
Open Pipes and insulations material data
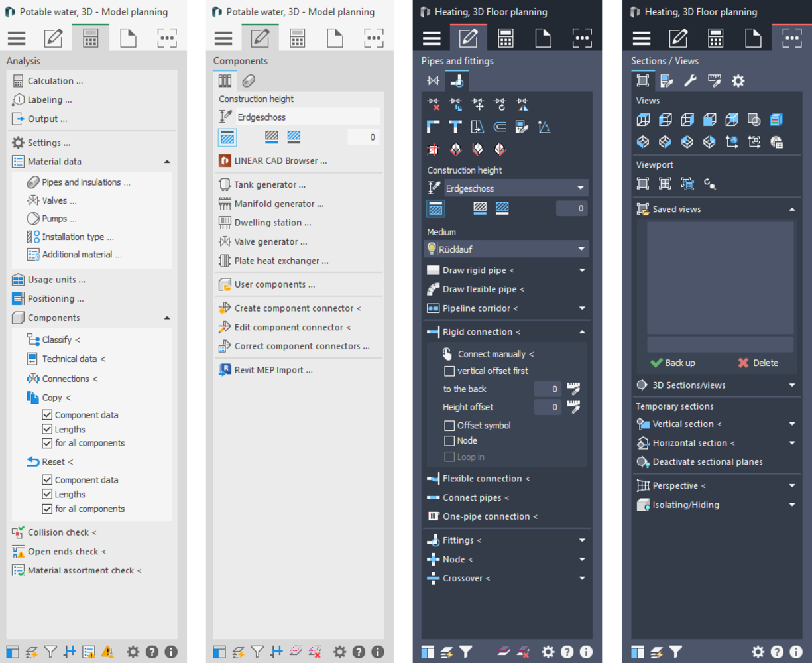click(x=78, y=182)
